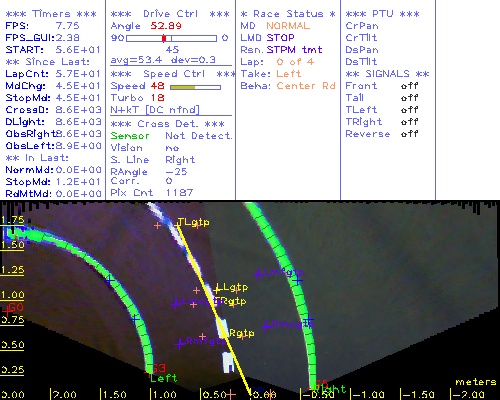Click the yellow Speed level bar
Image resolution: width=500 pixels, height=400 pixels.
click(182, 87)
